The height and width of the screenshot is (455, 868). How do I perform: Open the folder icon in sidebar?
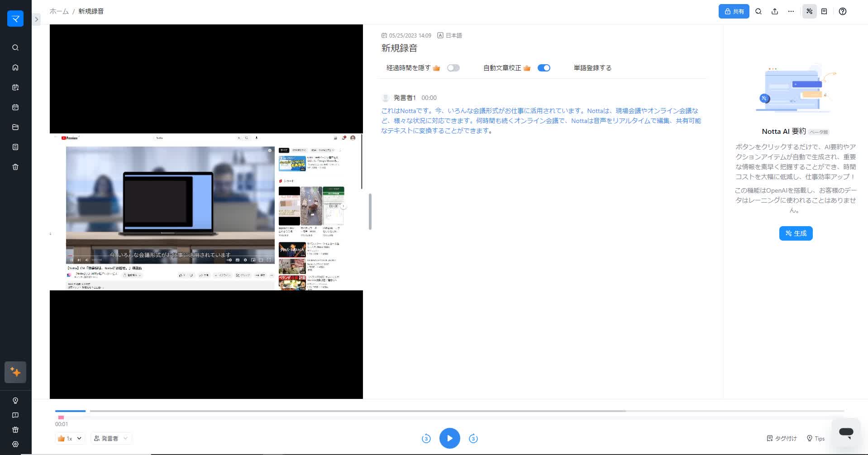click(x=15, y=127)
